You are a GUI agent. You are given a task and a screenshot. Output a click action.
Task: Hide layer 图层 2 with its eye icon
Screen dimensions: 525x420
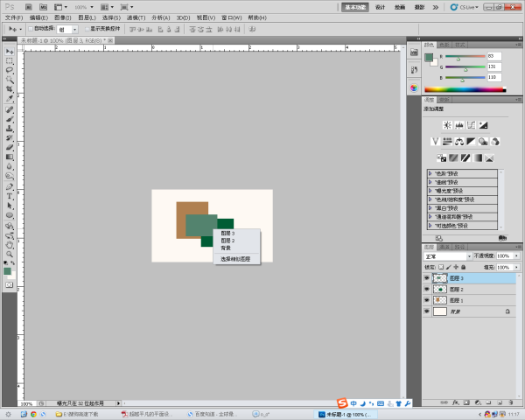coord(427,289)
